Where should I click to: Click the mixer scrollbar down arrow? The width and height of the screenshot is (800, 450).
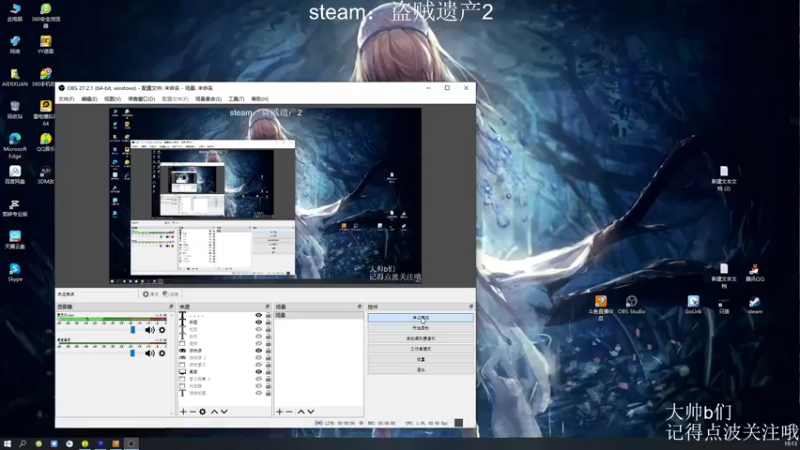[x=171, y=414]
